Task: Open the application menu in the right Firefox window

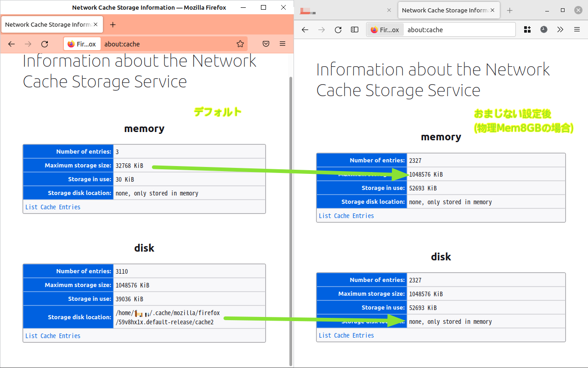Action: point(577,29)
